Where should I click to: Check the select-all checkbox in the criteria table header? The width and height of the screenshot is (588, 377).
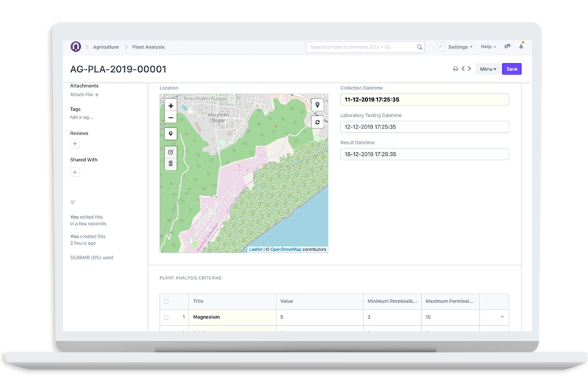point(166,301)
